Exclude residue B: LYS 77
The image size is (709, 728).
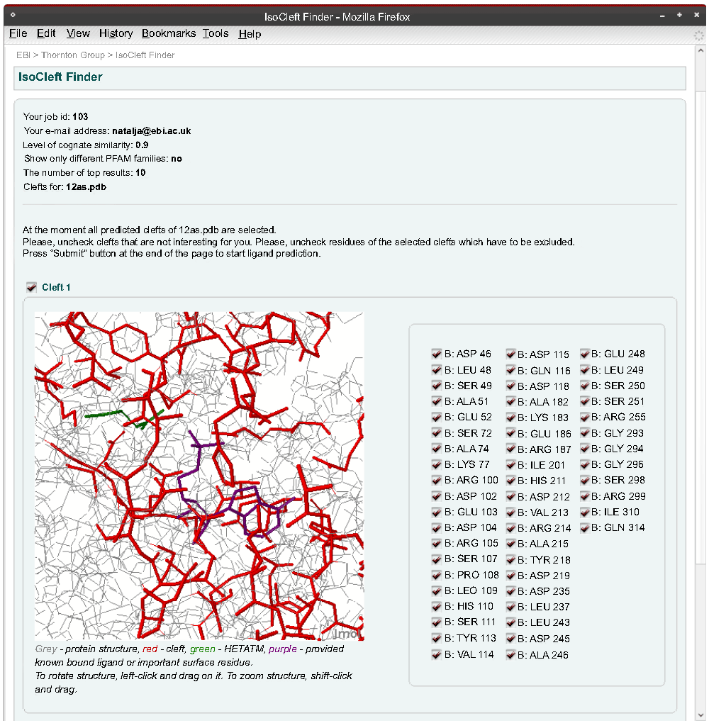[437, 464]
